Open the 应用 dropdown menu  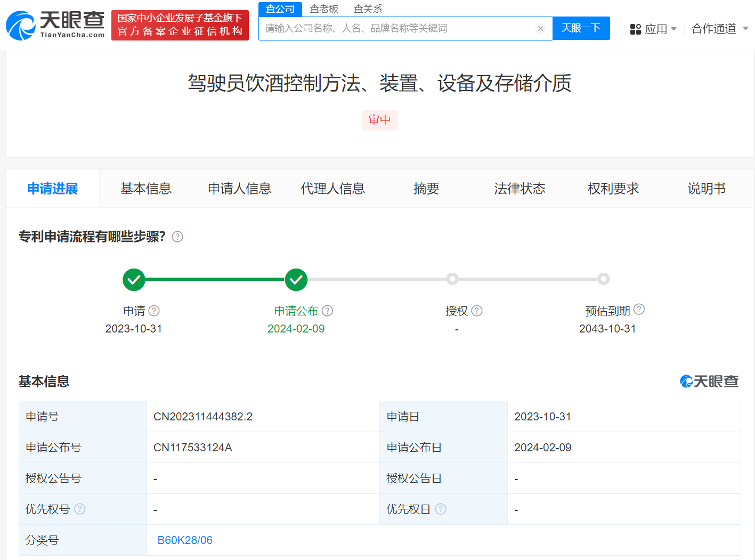[x=653, y=29]
